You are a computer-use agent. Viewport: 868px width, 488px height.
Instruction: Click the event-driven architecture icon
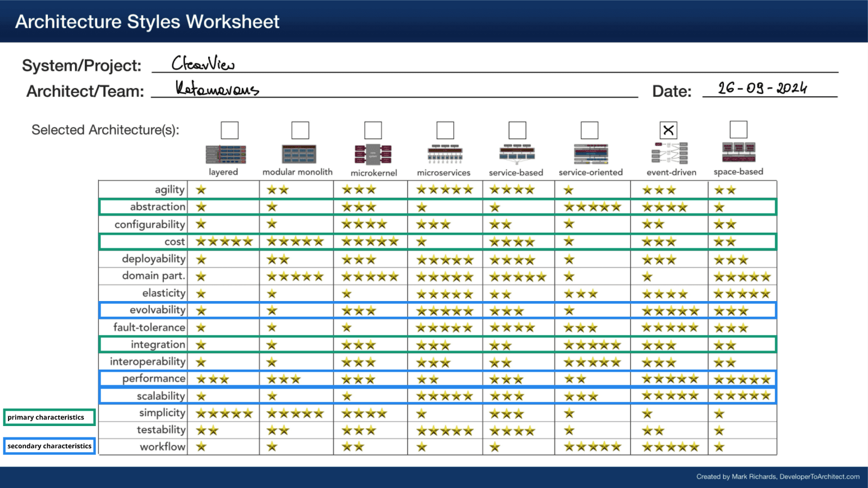pyautogui.click(x=670, y=153)
